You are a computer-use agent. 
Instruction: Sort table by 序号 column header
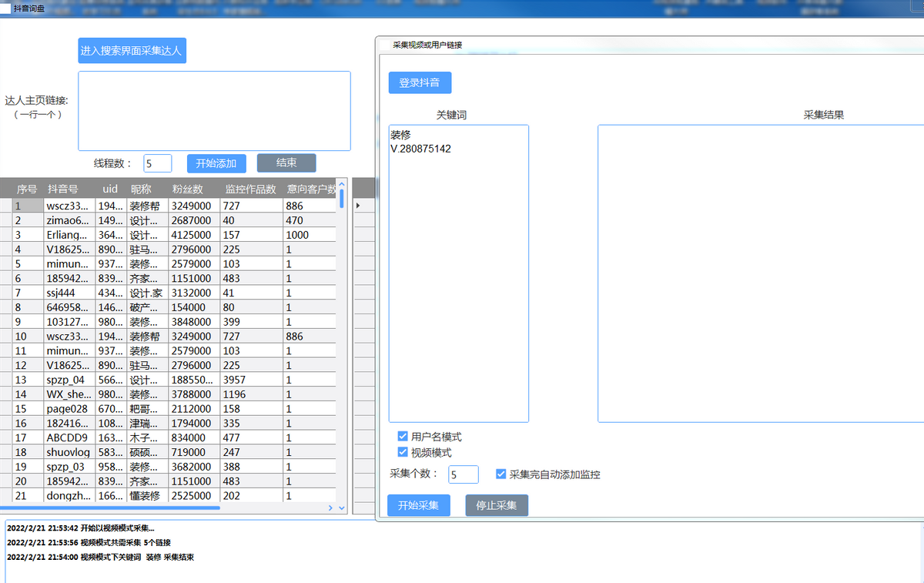click(x=27, y=189)
